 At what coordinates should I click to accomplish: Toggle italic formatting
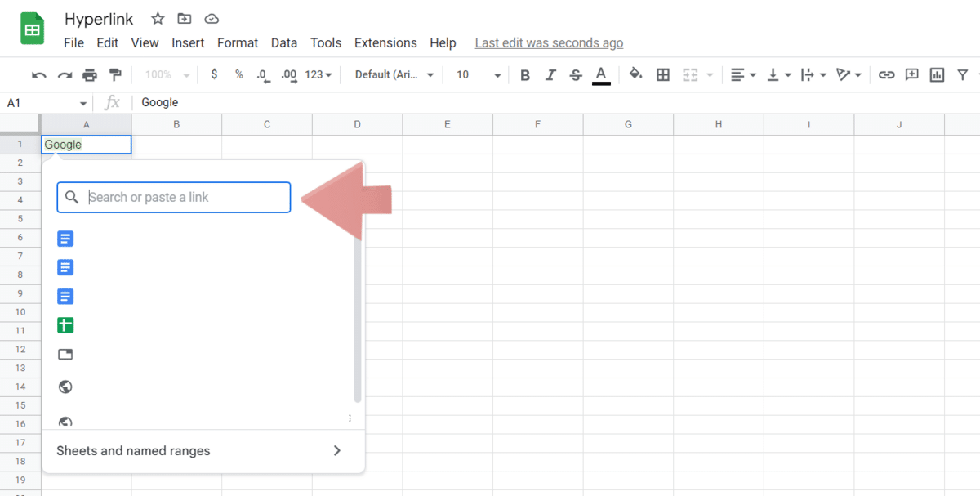click(x=550, y=74)
